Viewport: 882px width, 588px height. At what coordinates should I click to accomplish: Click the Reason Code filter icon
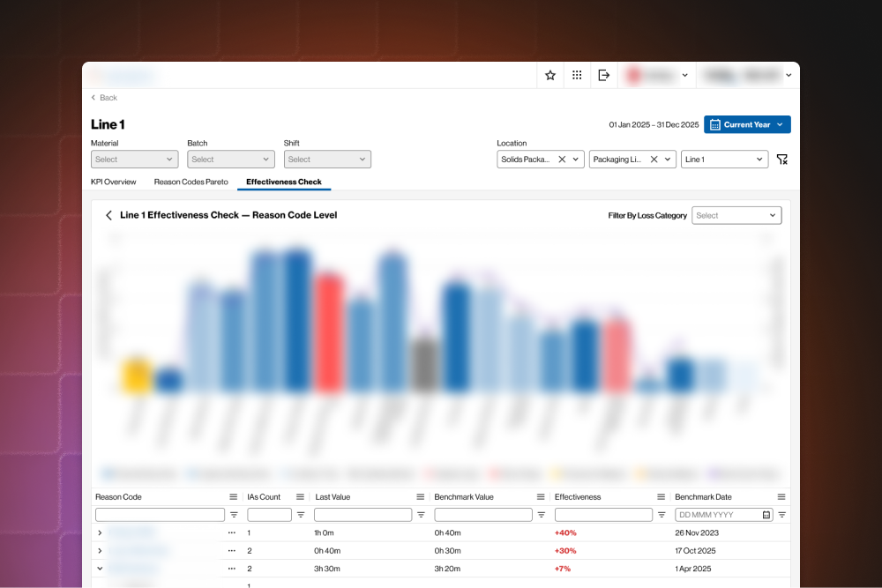[x=234, y=515]
